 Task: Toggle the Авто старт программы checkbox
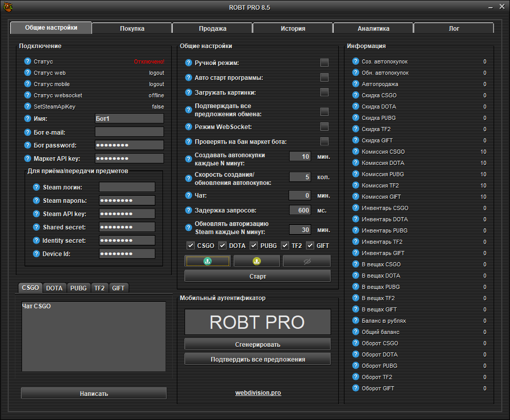(x=324, y=78)
